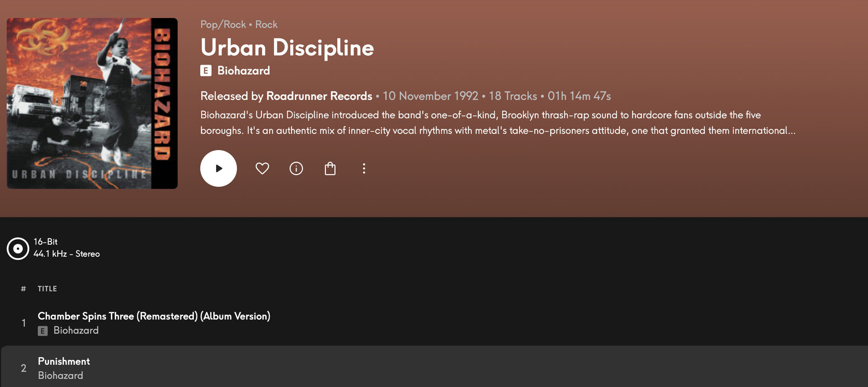Select the Rock genre link
The image size is (868, 387).
(266, 24)
